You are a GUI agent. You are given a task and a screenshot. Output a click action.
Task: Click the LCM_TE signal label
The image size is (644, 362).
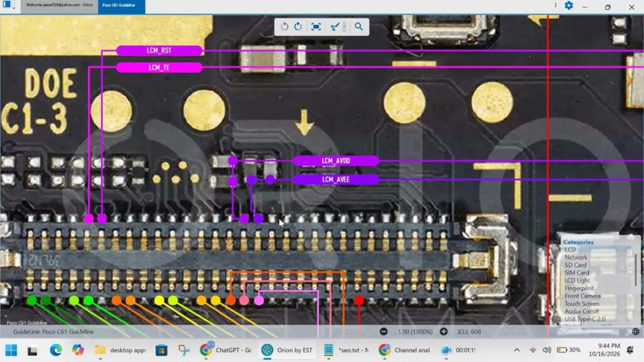coord(159,67)
